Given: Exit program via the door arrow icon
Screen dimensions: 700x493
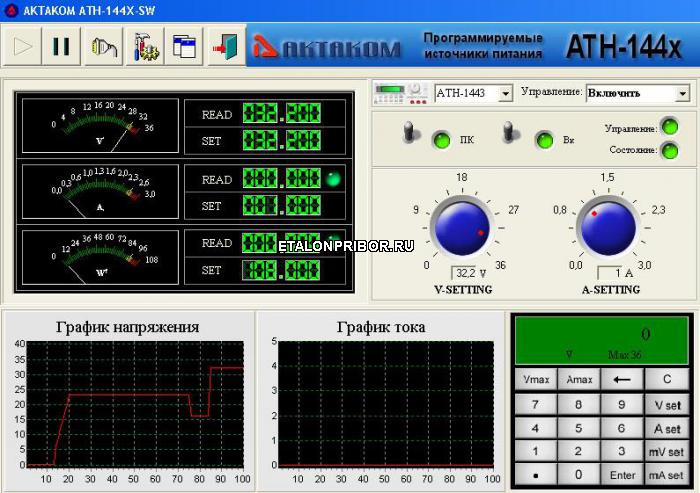Looking at the screenshot, I should pyautogui.click(x=224, y=46).
